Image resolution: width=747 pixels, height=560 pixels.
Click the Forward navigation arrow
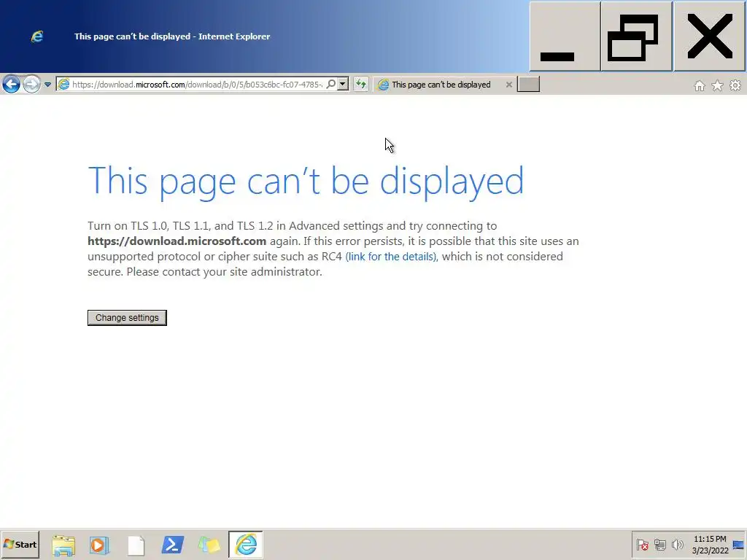click(x=31, y=85)
